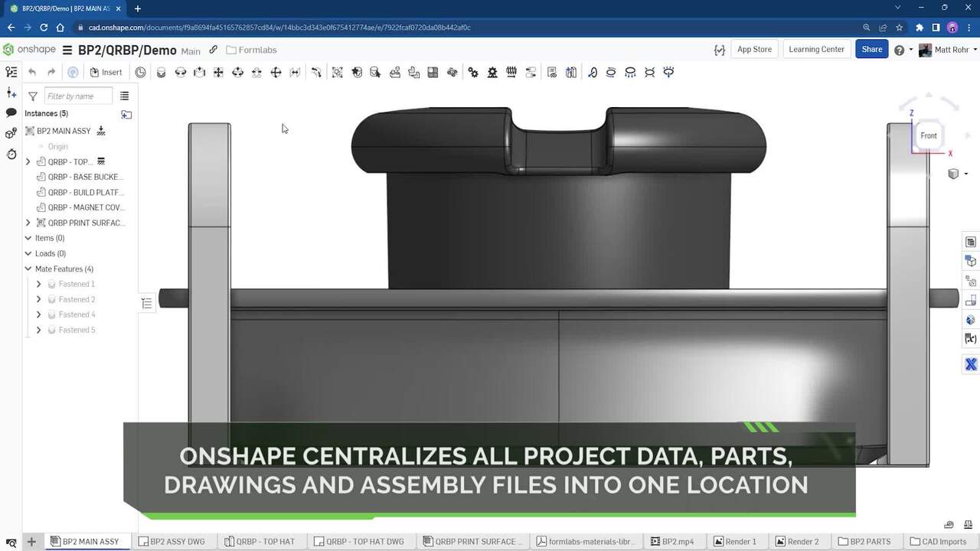Image resolution: width=980 pixels, height=551 pixels.
Task: Select the Ball mate tool
Action: [276, 72]
